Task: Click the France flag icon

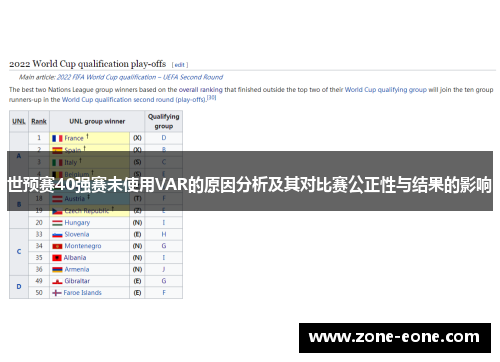Action: (57, 138)
